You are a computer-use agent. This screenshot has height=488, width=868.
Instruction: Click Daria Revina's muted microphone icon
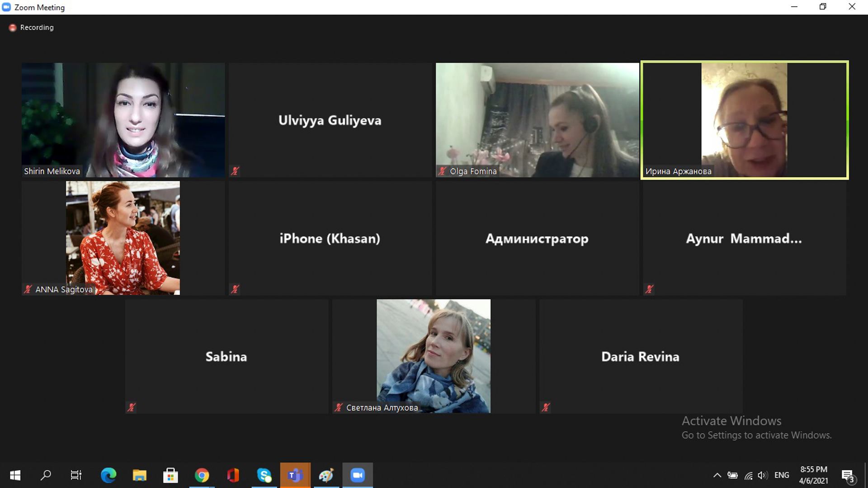tap(546, 407)
